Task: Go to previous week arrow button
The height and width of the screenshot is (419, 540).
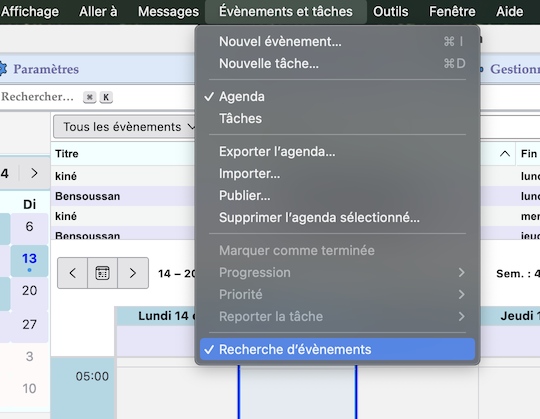Action: [72, 273]
